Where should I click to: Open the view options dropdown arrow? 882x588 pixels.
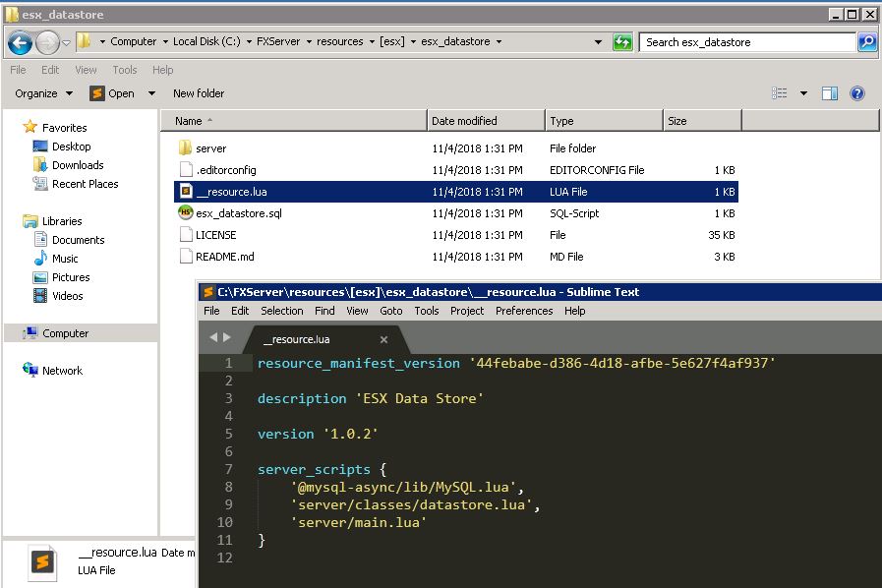pyautogui.click(x=803, y=93)
